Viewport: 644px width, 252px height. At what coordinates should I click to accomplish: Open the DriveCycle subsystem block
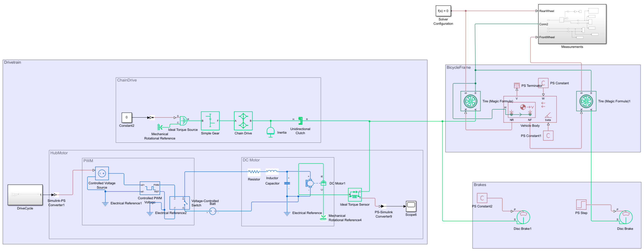click(25, 195)
